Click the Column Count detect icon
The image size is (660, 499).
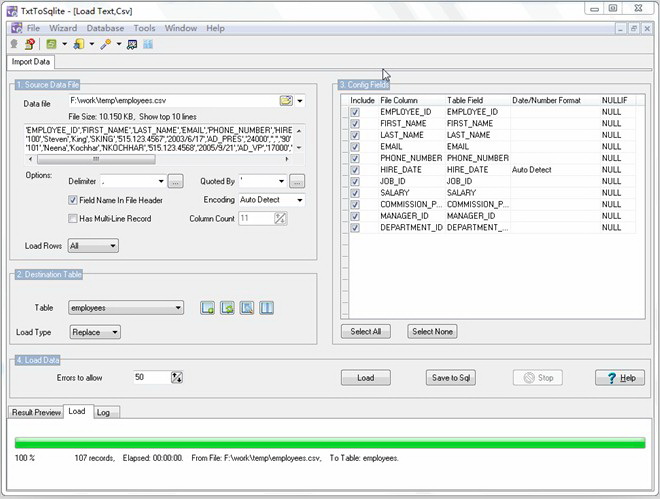tap(280, 218)
